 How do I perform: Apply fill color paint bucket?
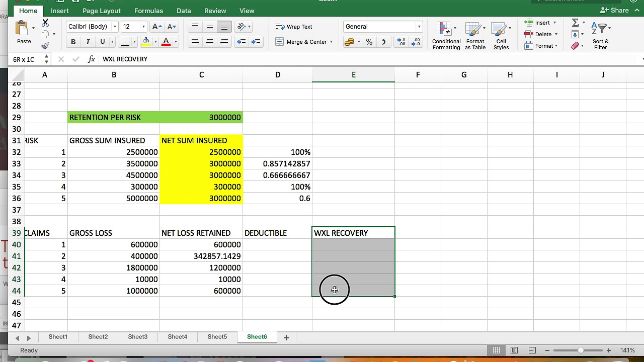coord(146,42)
